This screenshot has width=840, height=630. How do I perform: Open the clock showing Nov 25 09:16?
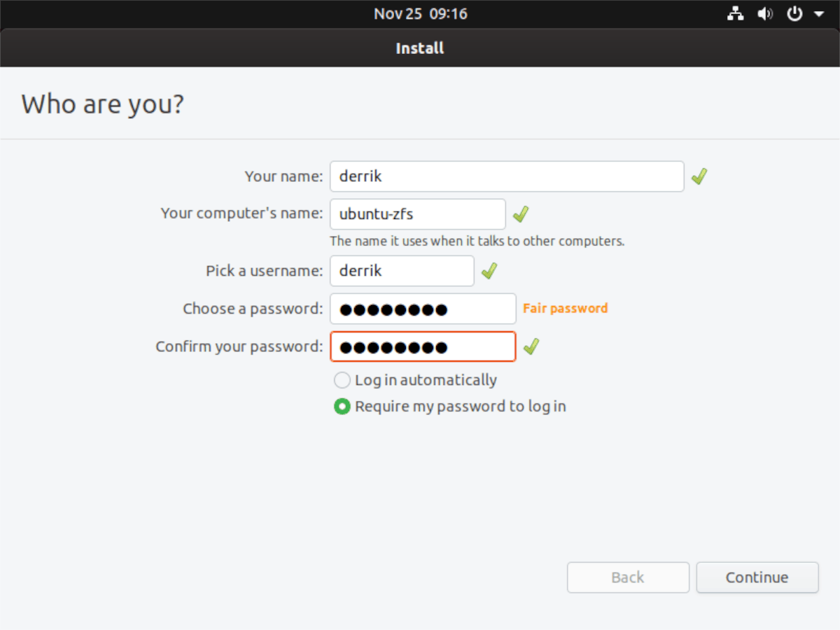coord(420,14)
